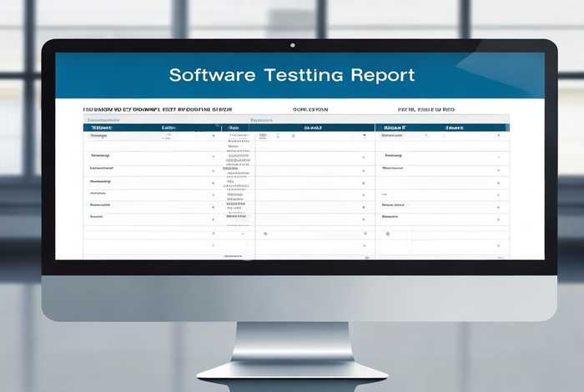The image size is (584, 392).
Task: Click the middle table's center column header
Action: (x=313, y=128)
